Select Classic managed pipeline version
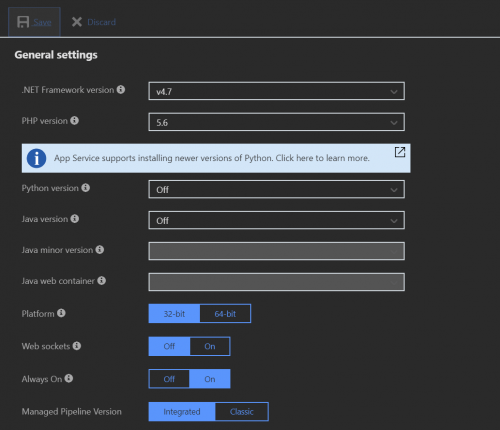Image resolution: width=500 pixels, height=430 pixels. coord(242,412)
